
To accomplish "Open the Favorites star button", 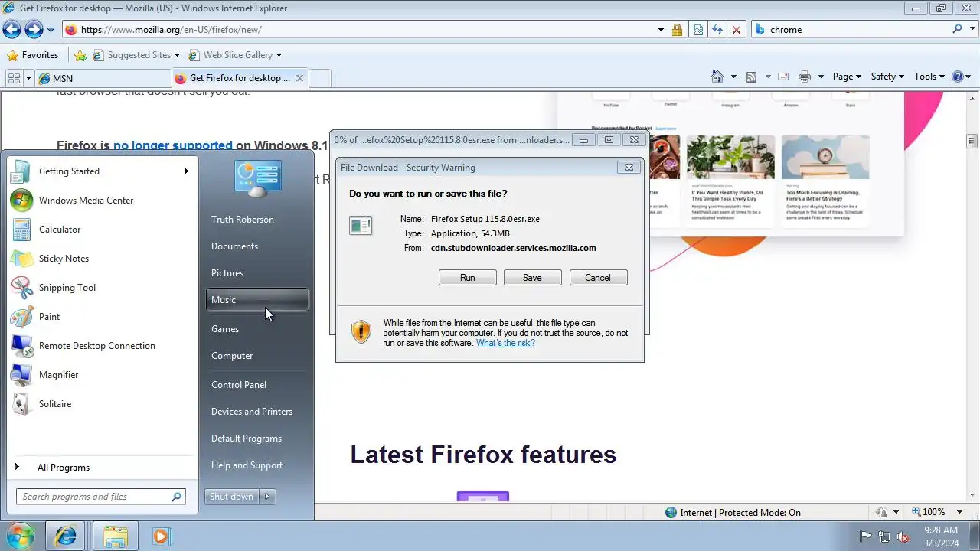I will point(32,55).
